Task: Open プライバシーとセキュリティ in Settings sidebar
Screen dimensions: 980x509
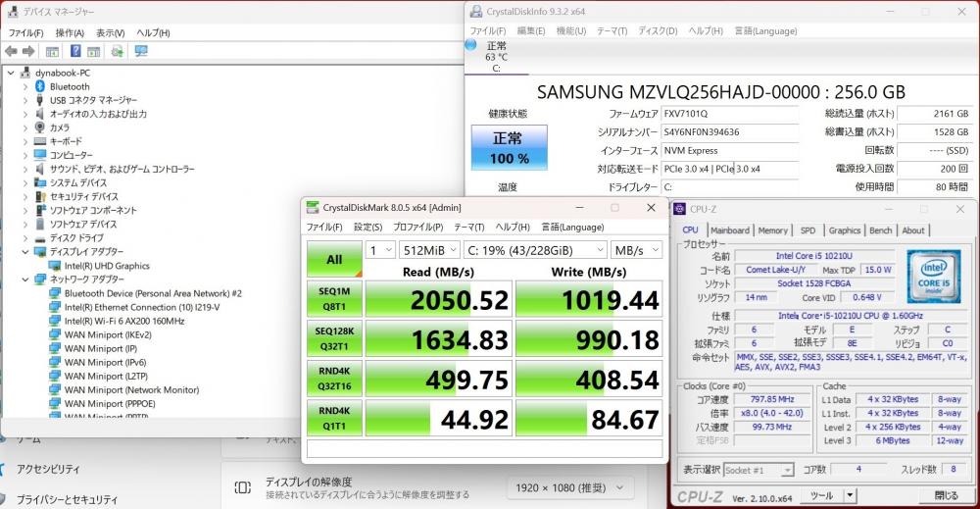Action: [67, 499]
